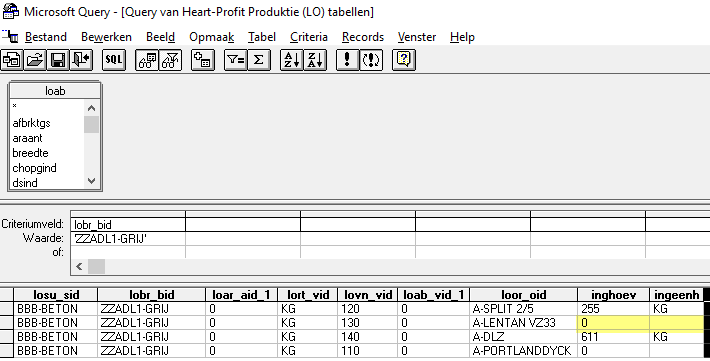Open the Criteria menu
The height and width of the screenshot is (361, 710).
click(309, 37)
